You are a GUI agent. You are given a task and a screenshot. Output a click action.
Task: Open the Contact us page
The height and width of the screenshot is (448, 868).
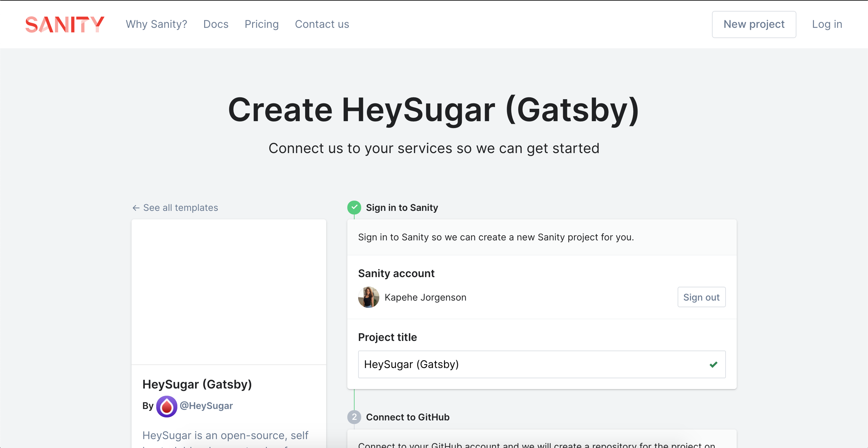coord(322,24)
